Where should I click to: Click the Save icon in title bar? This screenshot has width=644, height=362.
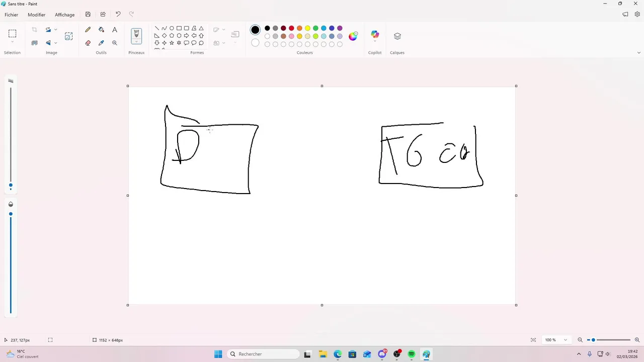[x=88, y=15]
